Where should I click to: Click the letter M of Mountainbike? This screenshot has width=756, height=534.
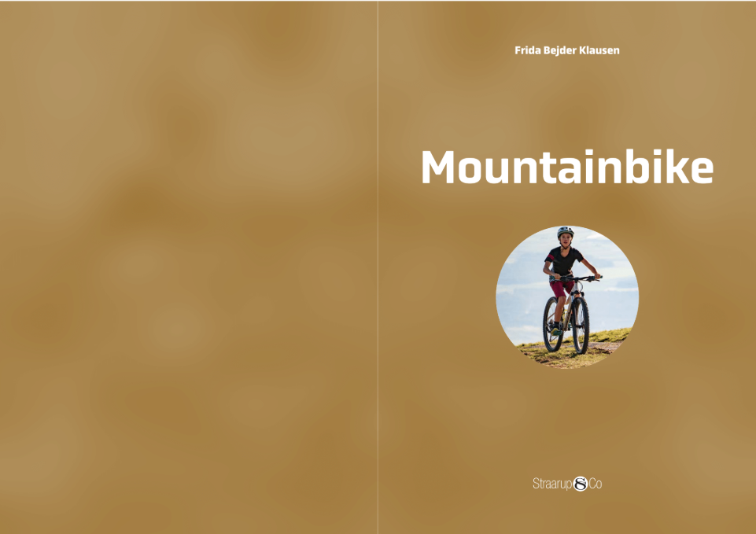[x=437, y=167]
